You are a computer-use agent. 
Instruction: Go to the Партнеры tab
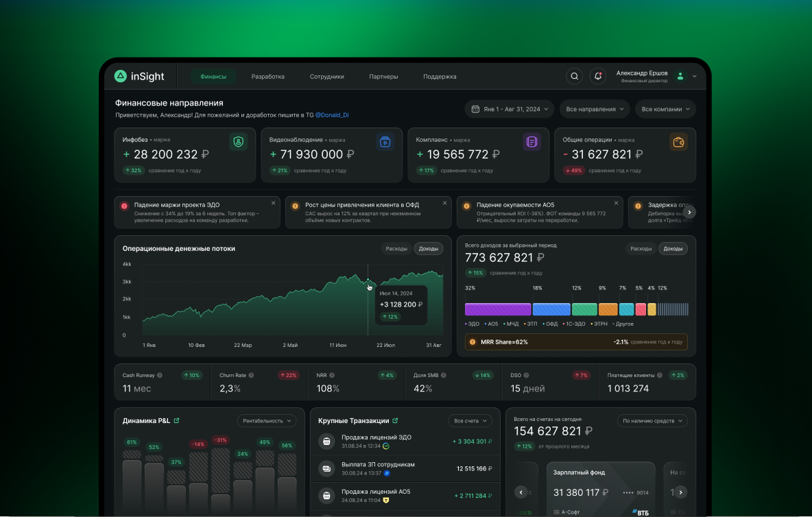click(x=384, y=77)
